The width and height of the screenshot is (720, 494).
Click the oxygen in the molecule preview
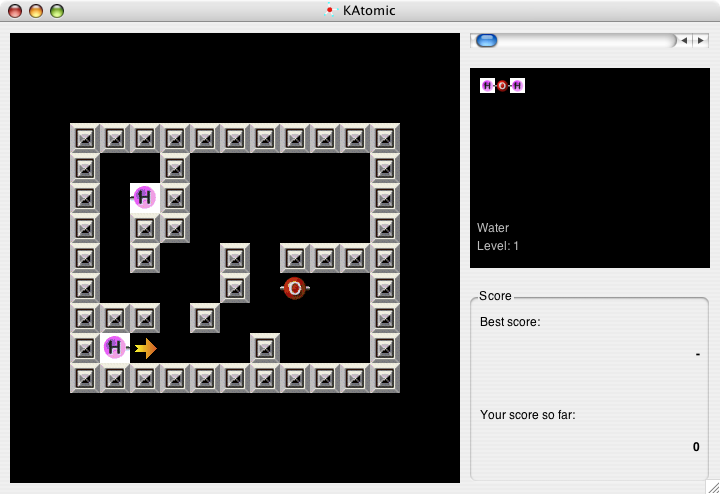(x=502, y=85)
